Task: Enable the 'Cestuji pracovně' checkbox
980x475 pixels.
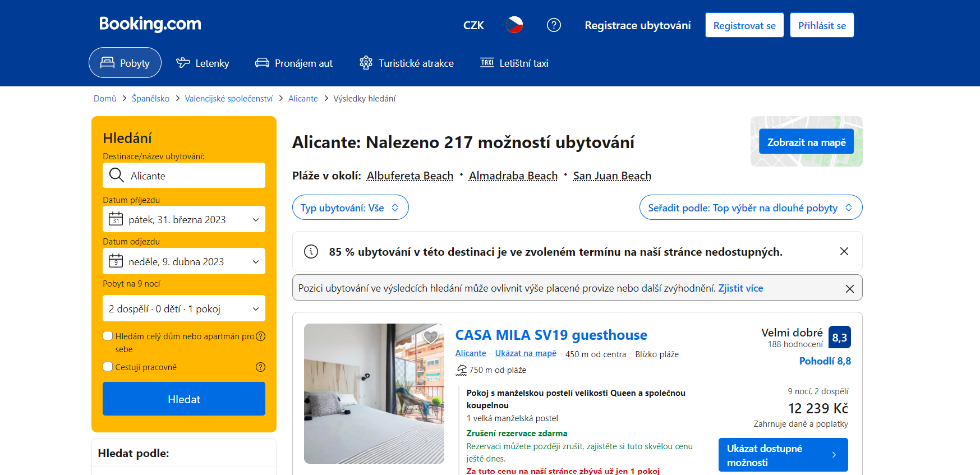Action: point(108,366)
